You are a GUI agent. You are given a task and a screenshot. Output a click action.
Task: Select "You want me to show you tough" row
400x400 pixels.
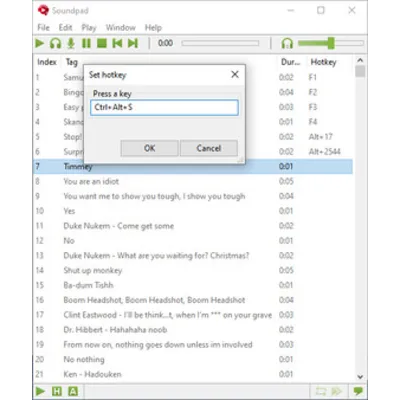193,196
